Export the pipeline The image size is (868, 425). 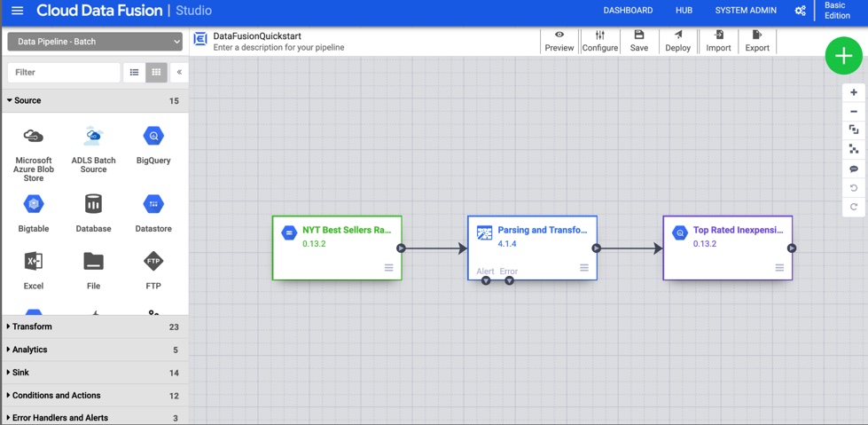[x=757, y=42]
